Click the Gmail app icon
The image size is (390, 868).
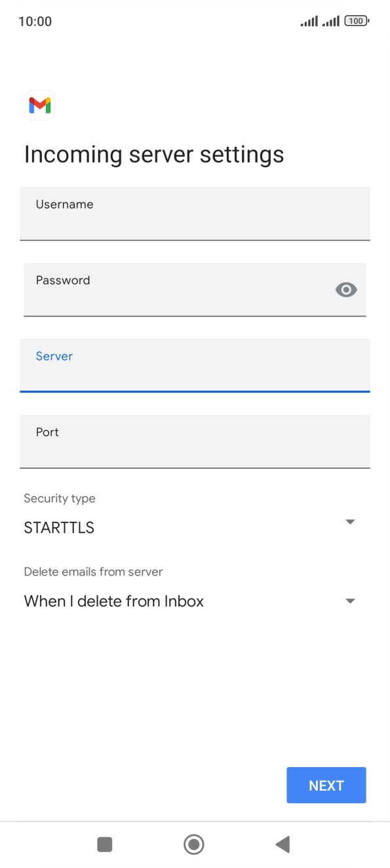pos(39,105)
